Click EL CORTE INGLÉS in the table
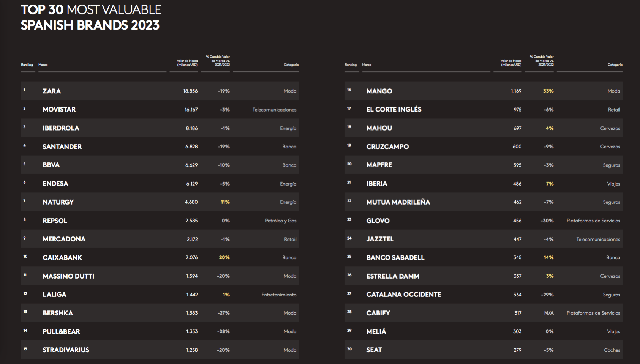The width and height of the screenshot is (640, 364). [x=394, y=109]
